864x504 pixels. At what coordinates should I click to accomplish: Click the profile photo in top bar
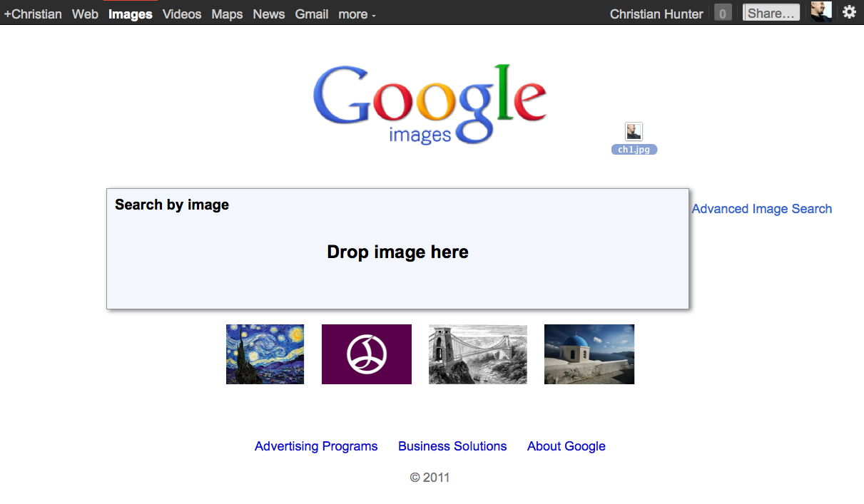point(821,11)
